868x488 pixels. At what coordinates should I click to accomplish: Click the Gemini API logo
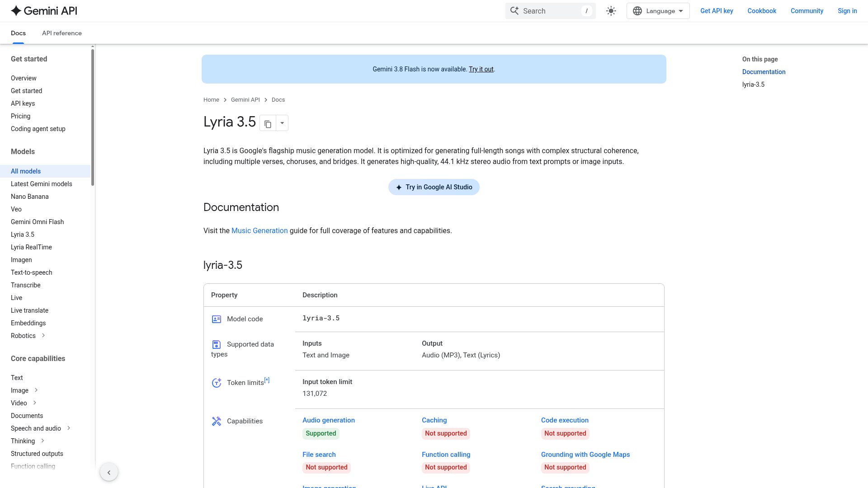44,11
